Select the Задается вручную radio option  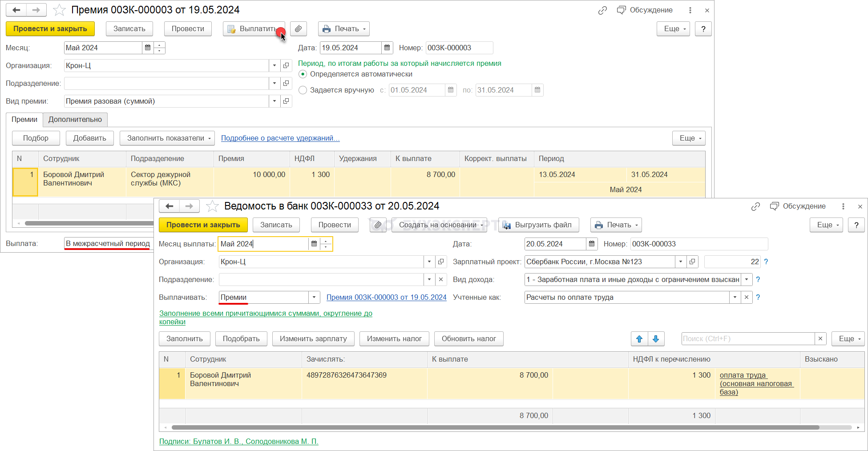point(303,90)
